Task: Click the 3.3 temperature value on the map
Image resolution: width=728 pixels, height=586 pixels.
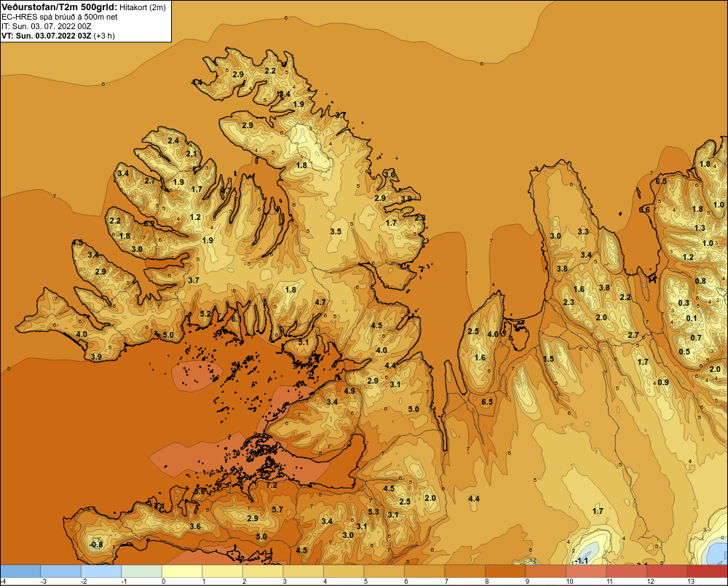Action: point(583,231)
